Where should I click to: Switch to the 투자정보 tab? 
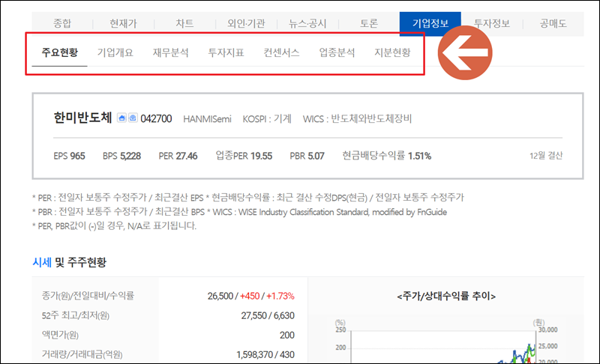[x=492, y=24]
